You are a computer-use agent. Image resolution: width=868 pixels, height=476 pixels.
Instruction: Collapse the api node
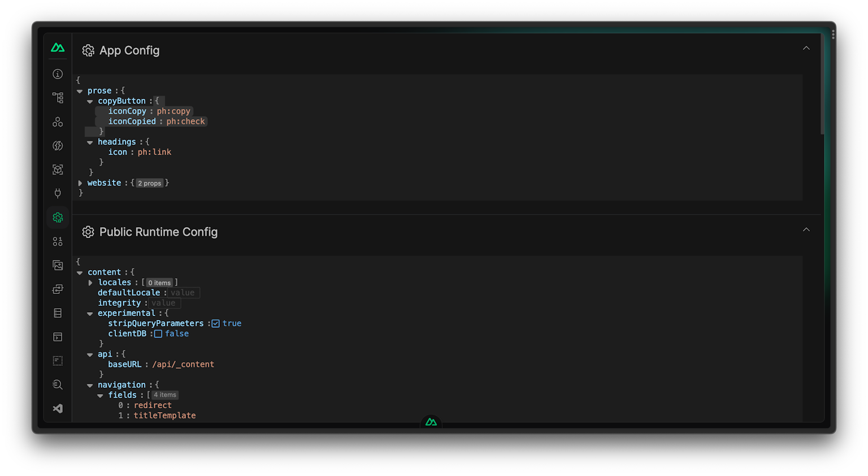[x=90, y=355]
